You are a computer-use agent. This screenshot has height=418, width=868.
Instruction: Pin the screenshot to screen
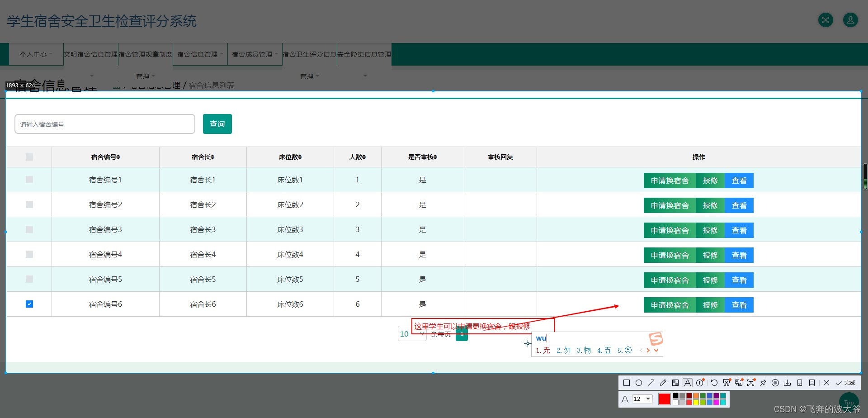763,383
